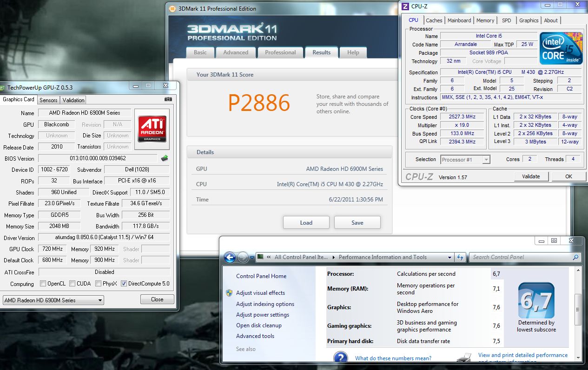
Task: Check the PhysX box in GPU-Z
Action: coord(98,284)
